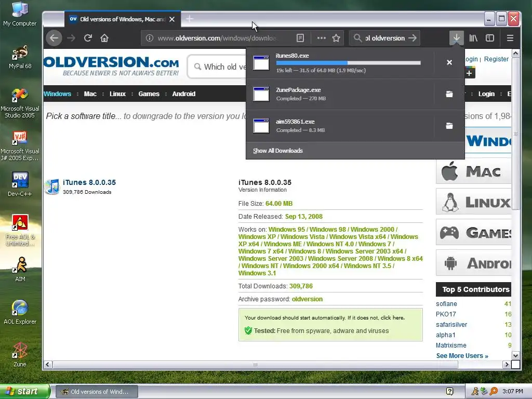
Task: Click the Register link at top right
Action: [496, 59]
